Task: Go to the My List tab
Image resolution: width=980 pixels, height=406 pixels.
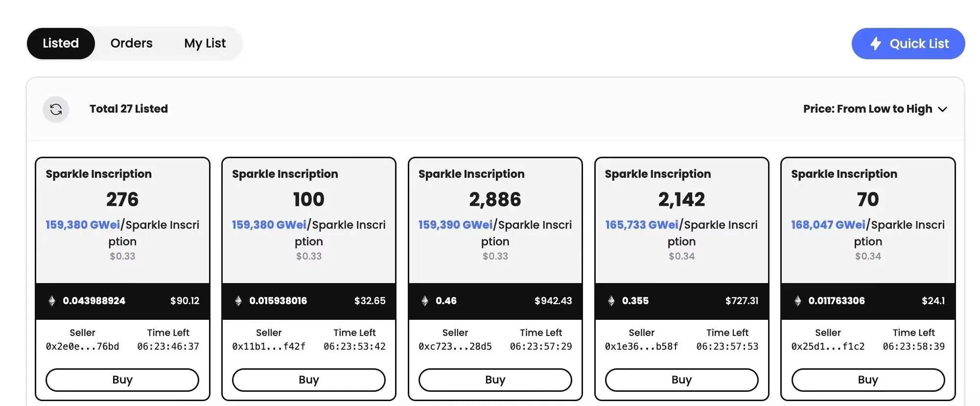Action: pos(205,43)
